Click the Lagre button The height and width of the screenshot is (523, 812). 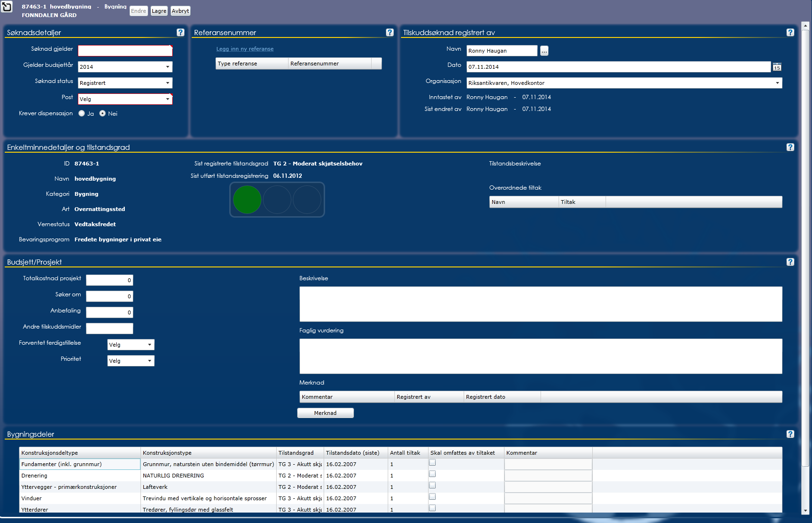point(159,11)
